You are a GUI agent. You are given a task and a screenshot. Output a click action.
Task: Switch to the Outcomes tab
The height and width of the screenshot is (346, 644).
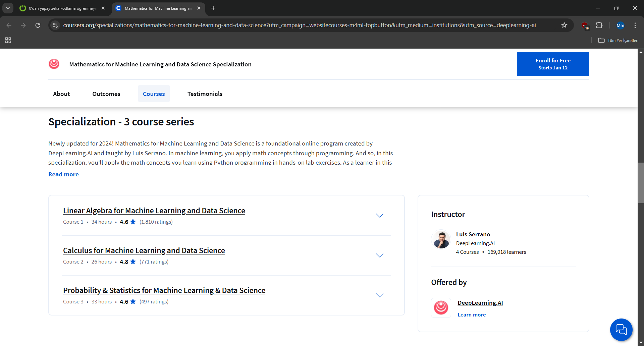point(106,94)
